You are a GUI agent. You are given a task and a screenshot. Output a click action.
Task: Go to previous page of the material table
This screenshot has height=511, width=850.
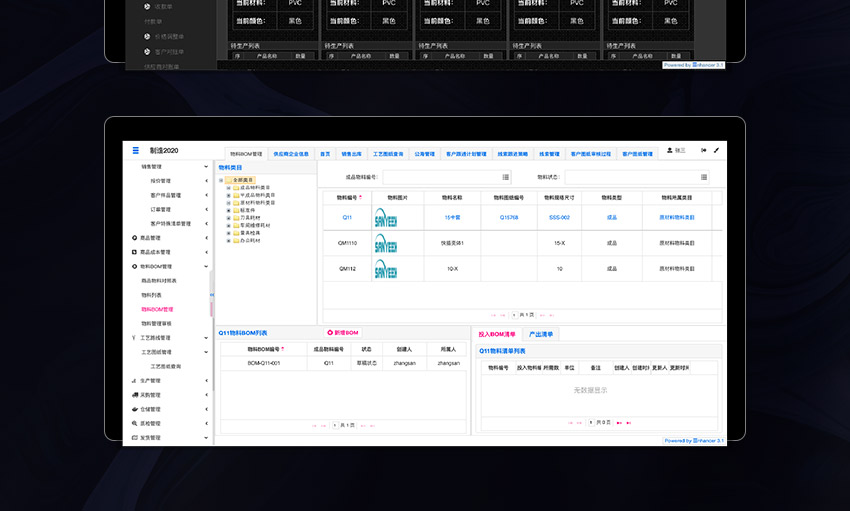tap(503, 315)
